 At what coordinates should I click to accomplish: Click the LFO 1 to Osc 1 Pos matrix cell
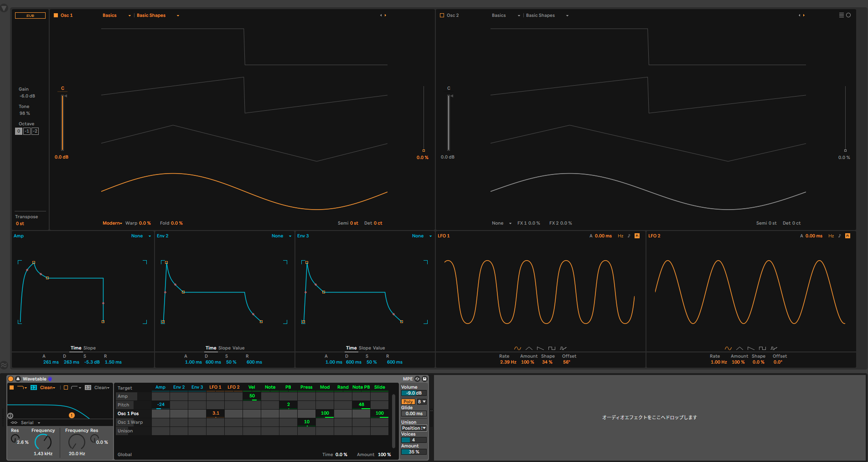(215, 414)
